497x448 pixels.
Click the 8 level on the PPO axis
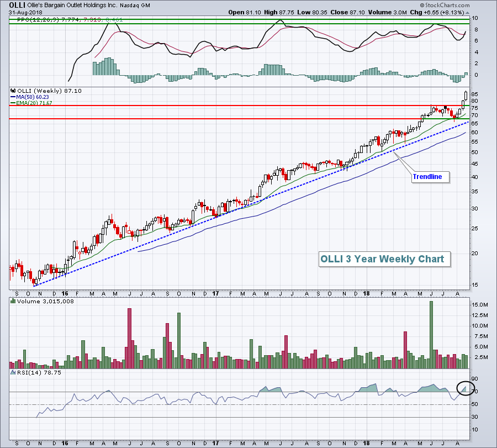pos(476,29)
